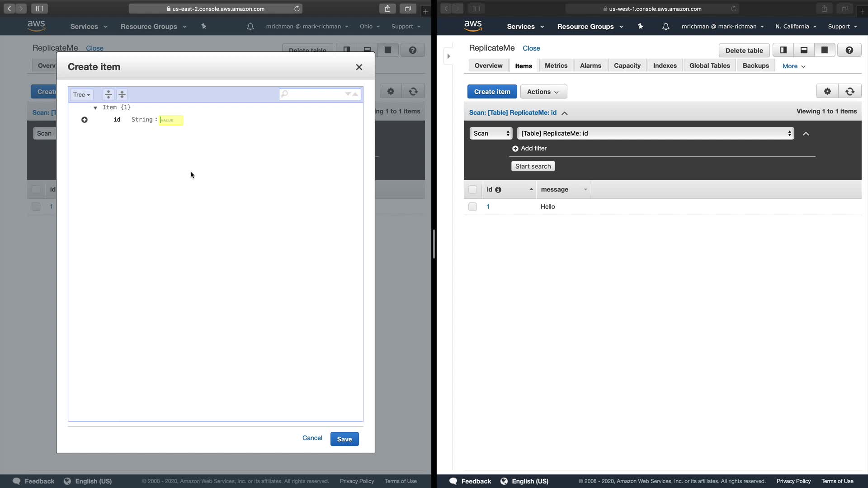Image resolution: width=868 pixels, height=488 pixels.
Task: Toggle the select-all checkbox in table header
Action: (x=472, y=189)
